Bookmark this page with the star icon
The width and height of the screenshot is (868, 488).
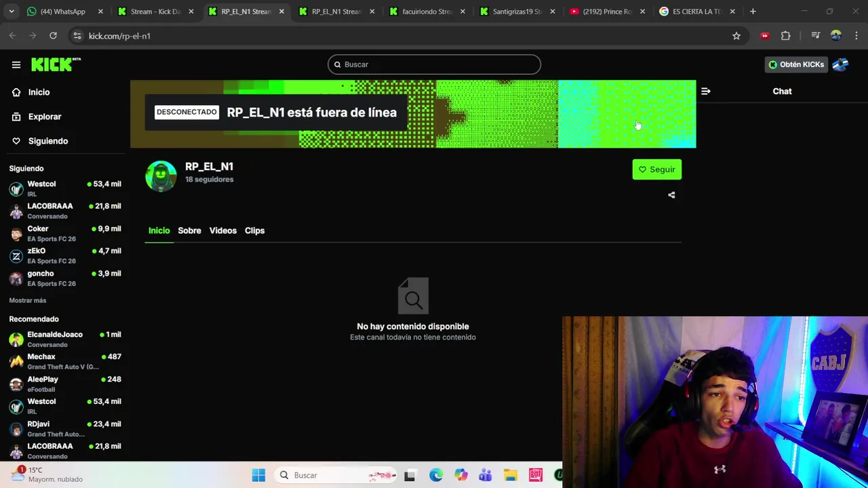pyautogui.click(x=736, y=36)
